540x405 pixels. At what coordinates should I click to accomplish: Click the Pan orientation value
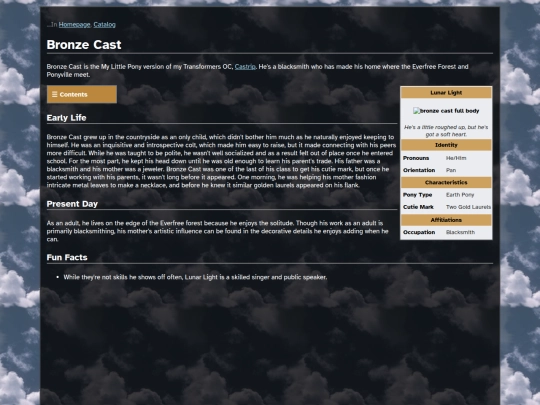point(451,170)
